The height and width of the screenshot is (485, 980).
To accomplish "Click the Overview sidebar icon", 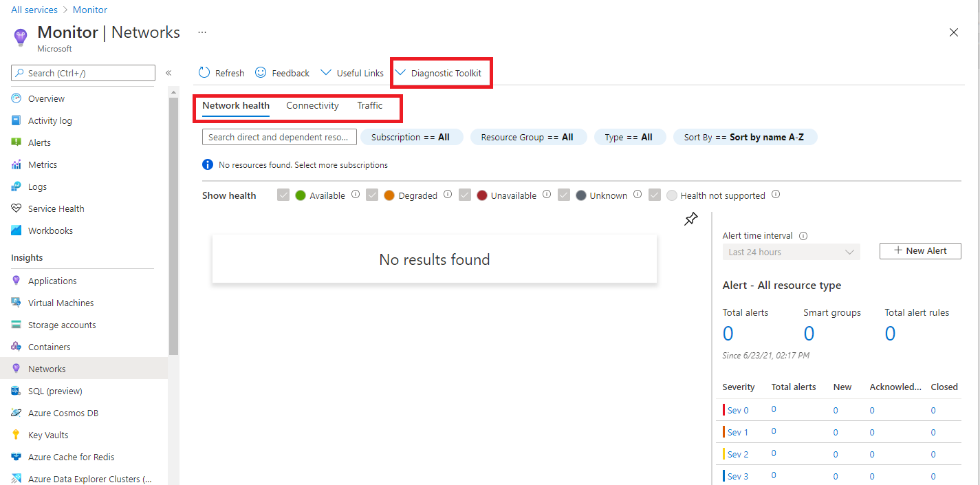I will (x=17, y=98).
